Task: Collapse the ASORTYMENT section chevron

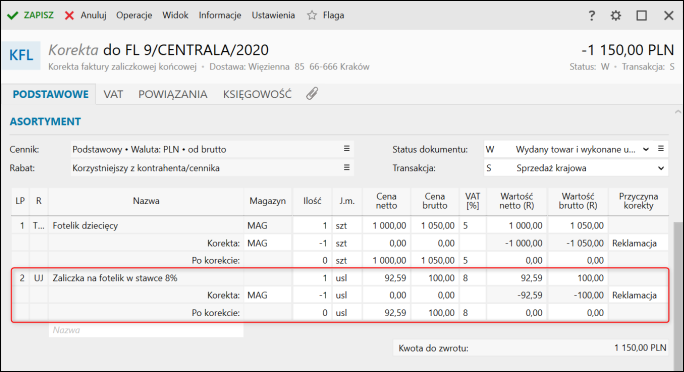Action: coord(677,112)
